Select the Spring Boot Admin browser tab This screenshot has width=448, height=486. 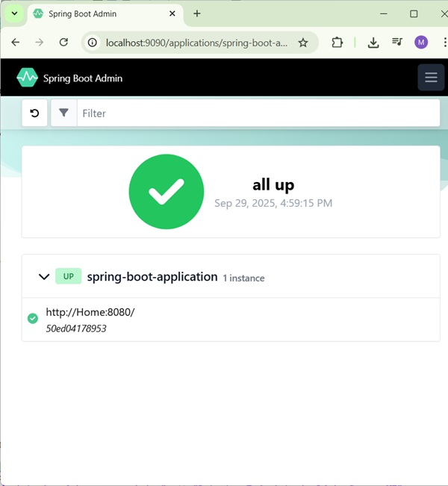point(105,14)
